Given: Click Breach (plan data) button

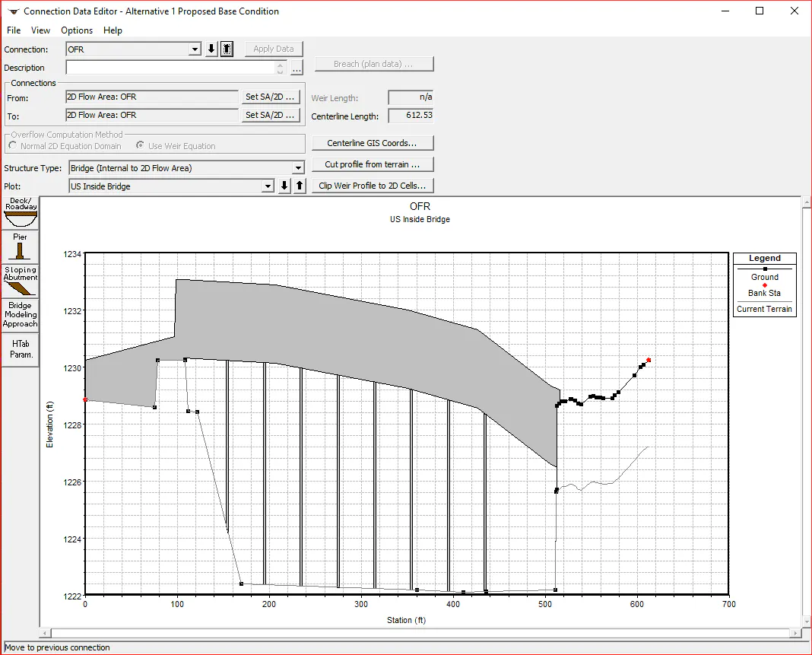Looking at the screenshot, I should tap(373, 64).
